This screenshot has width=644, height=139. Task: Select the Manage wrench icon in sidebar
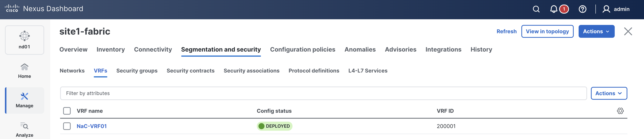[x=25, y=97]
